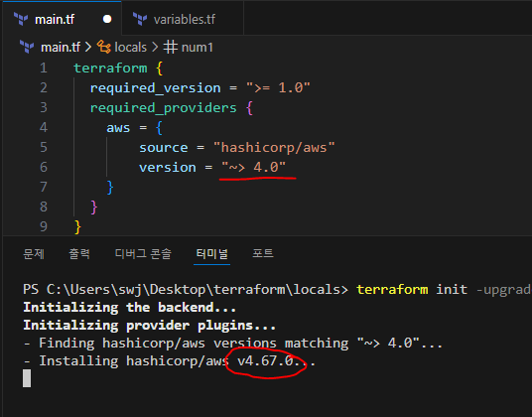Click required_providers on line 3
Image resolution: width=532 pixels, height=417 pixels.
coord(163,108)
